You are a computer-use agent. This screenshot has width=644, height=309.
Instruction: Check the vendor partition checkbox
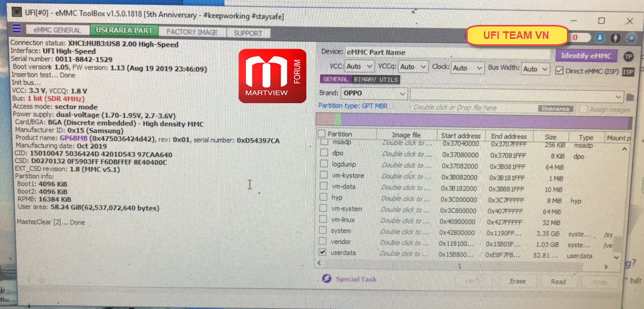323,241
